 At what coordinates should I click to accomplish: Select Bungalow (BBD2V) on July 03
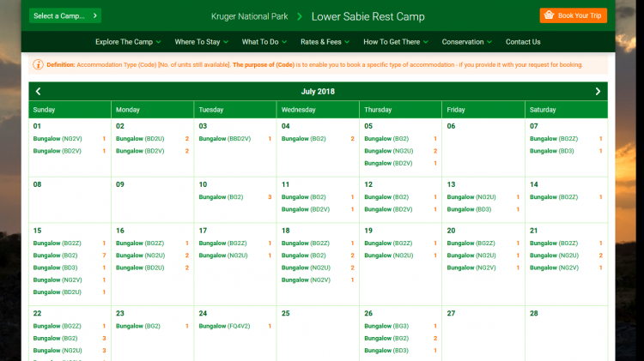point(225,139)
